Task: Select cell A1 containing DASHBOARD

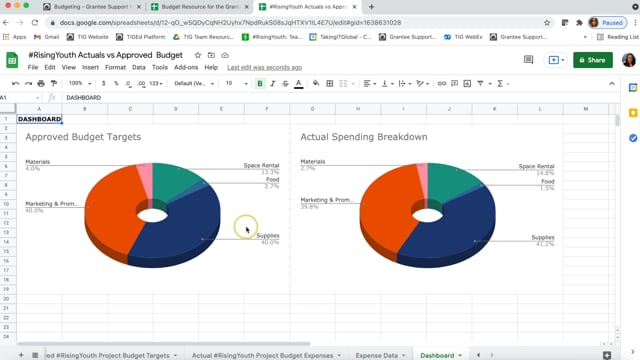Action: point(39,119)
